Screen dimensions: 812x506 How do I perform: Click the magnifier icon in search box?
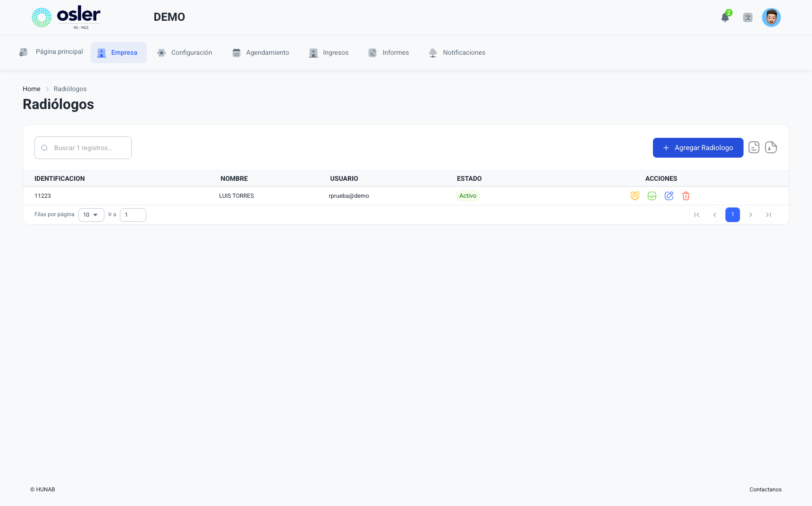pyautogui.click(x=44, y=148)
